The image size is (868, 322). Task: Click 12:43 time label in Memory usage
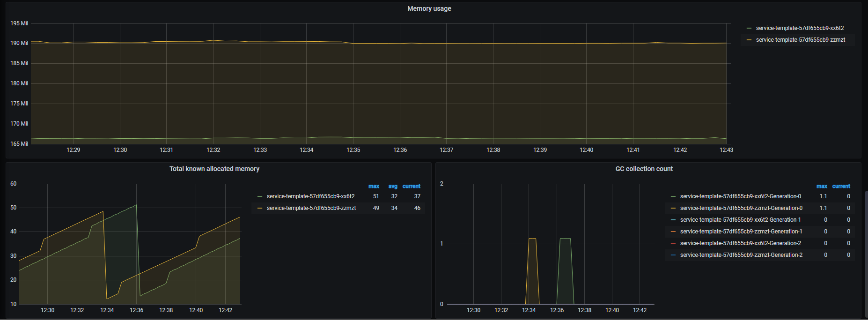click(727, 150)
